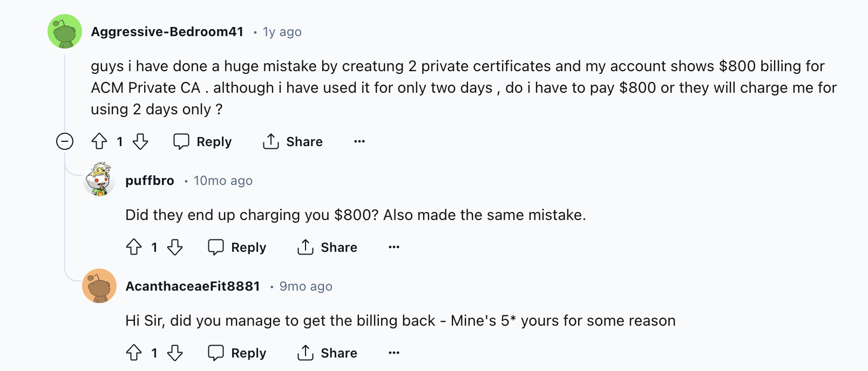Open puffbro's username profile link
Screen dimensions: 868x371
(x=150, y=181)
